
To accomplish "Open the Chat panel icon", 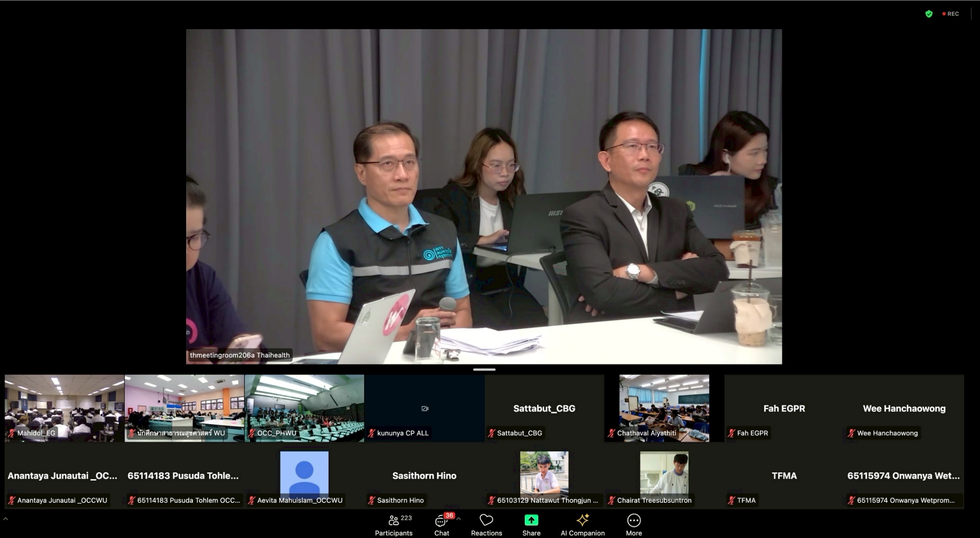I will tap(440, 520).
